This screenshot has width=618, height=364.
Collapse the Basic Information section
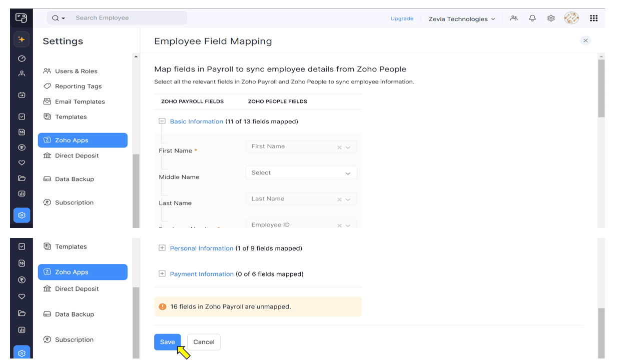(162, 121)
